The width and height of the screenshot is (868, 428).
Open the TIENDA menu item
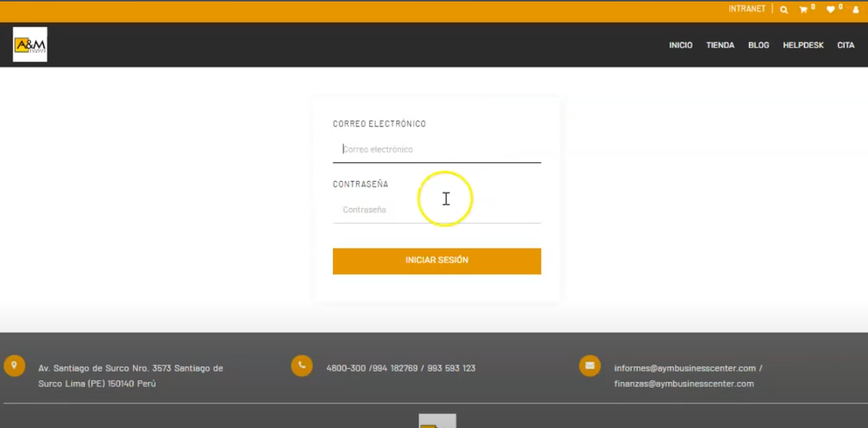[720, 45]
